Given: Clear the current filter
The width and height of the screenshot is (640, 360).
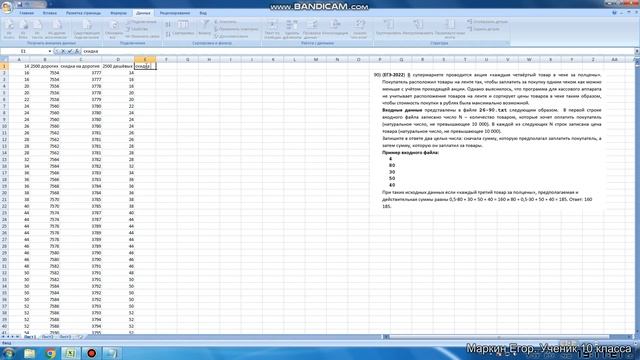Looking at the screenshot, I should (226, 22).
